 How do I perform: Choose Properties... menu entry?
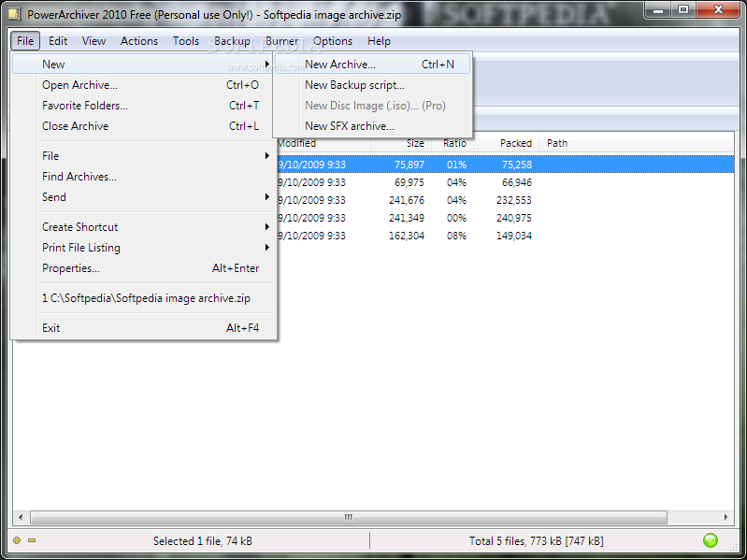pos(142,268)
